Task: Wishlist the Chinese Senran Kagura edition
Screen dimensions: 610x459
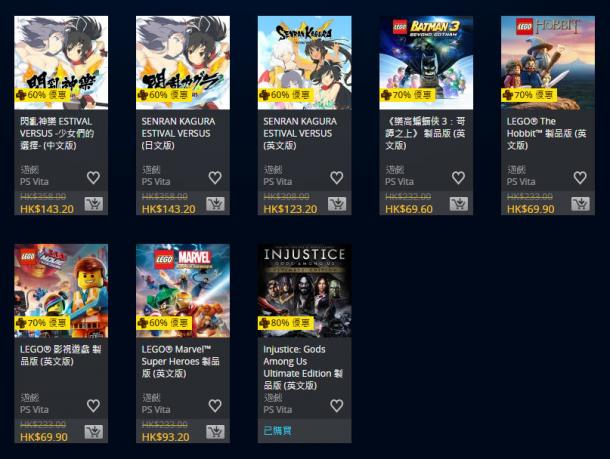Action: [93, 177]
